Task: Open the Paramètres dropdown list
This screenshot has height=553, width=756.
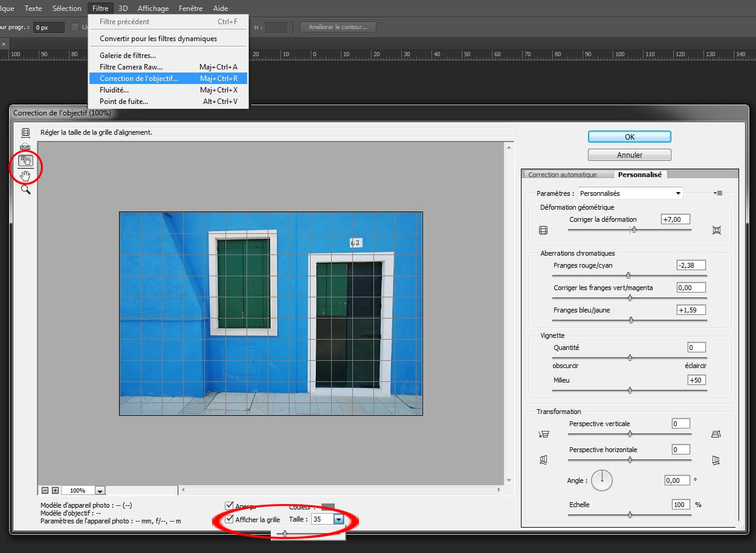Action: click(630, 193)
